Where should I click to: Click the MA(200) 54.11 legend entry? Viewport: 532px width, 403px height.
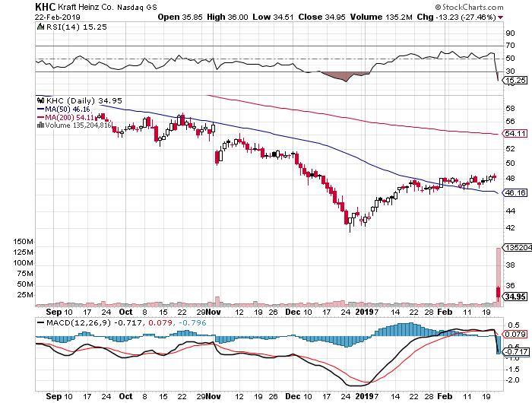coord(65,117)
